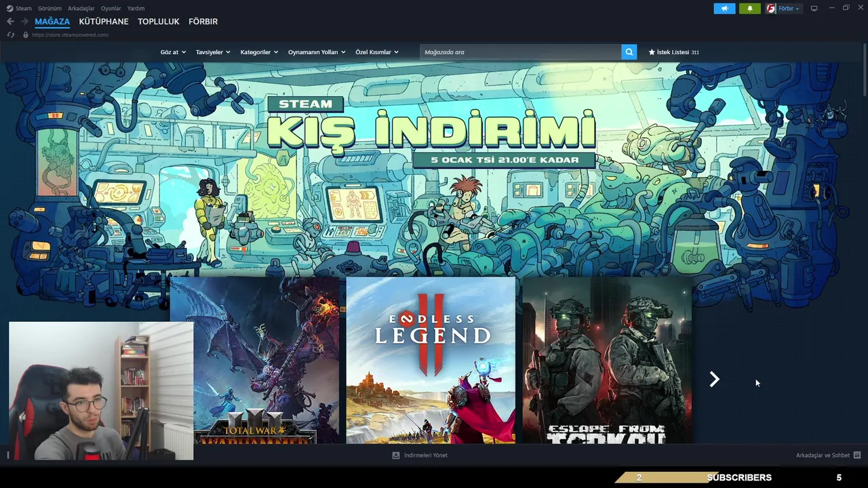The width and height of the screenshot is (868, 488).
Task: Open the FÖRBİR profile tab
Action: tap(203, 22)
